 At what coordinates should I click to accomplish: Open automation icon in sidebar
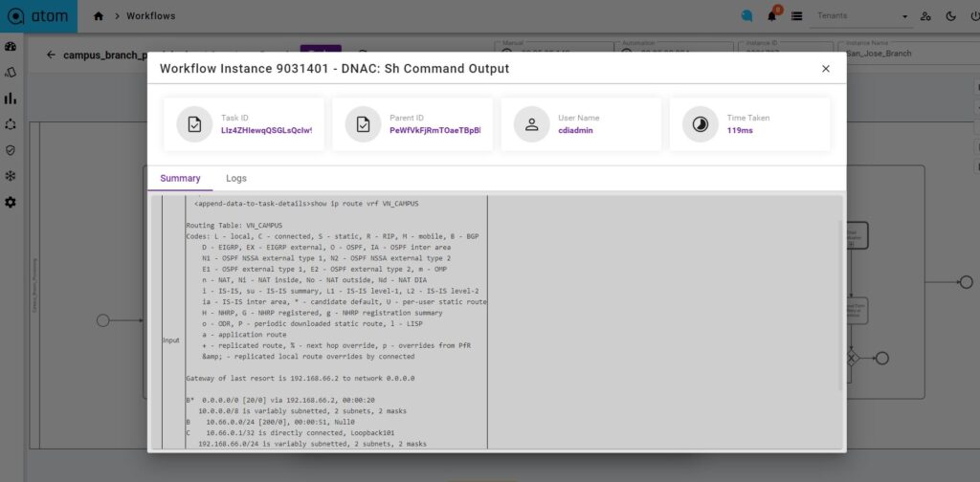10,124
